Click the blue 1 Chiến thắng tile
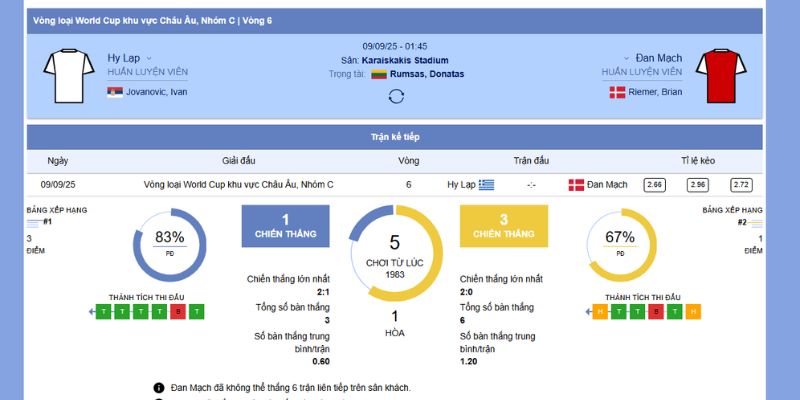 tap(285, 226)
